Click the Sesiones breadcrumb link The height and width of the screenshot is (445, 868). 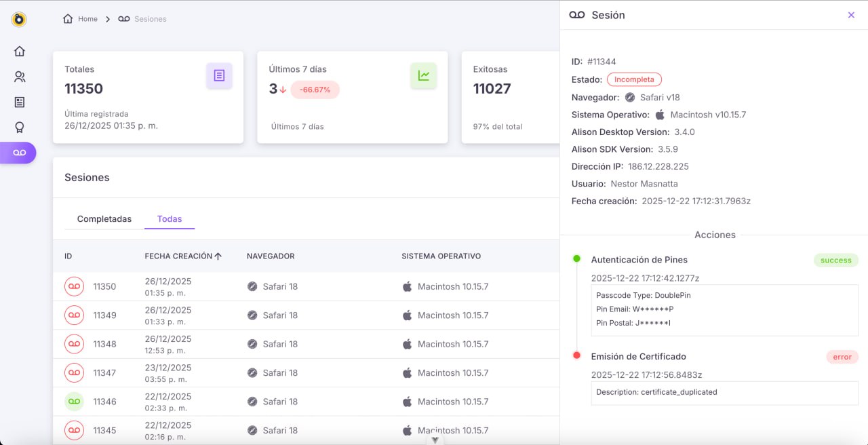143,19
